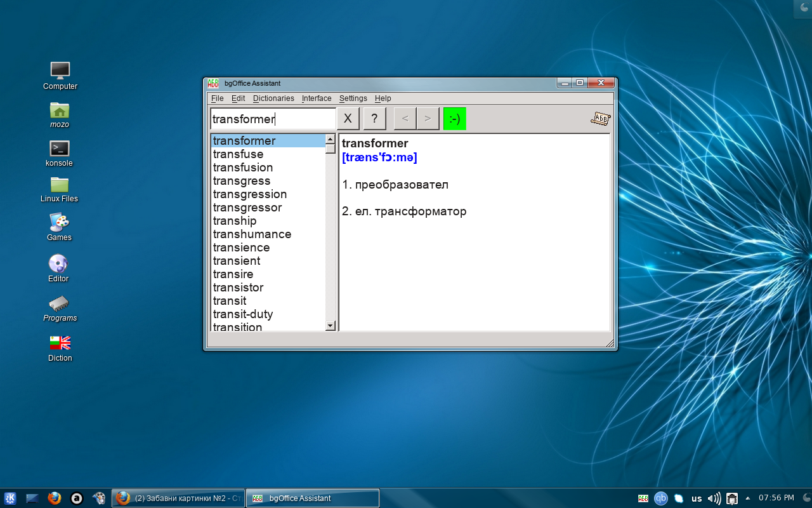
Task: Select 'tranship' in the word list
Action: point(268,221)
